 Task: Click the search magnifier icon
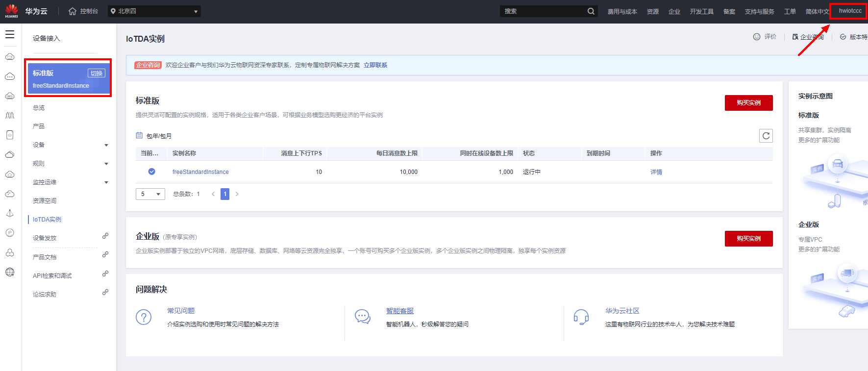click(x=591, y=11)
